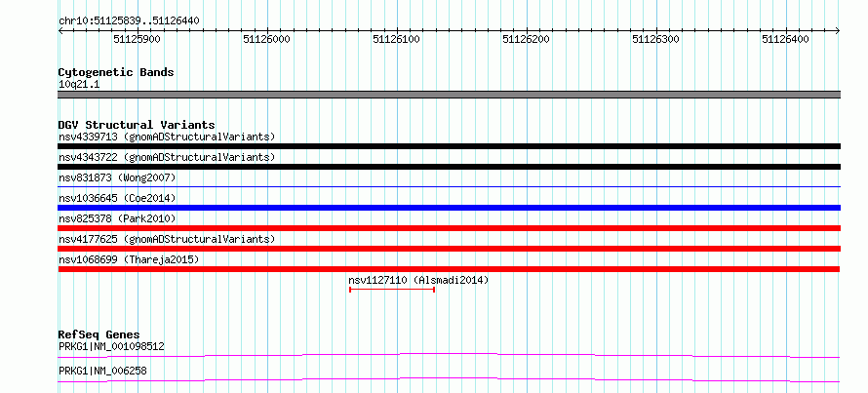Click ruler position 51125900
The height and width of the screenshot is (393, 868).
(137, 39)
